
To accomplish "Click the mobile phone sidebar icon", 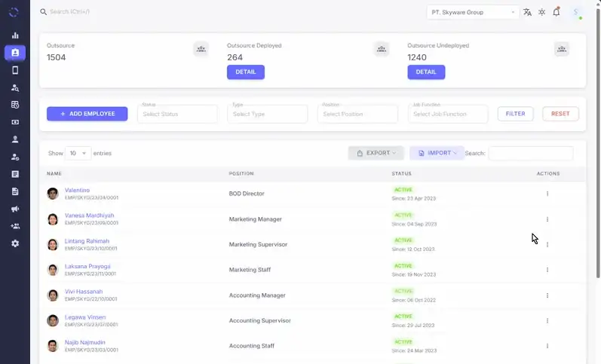I will [15, 70].
